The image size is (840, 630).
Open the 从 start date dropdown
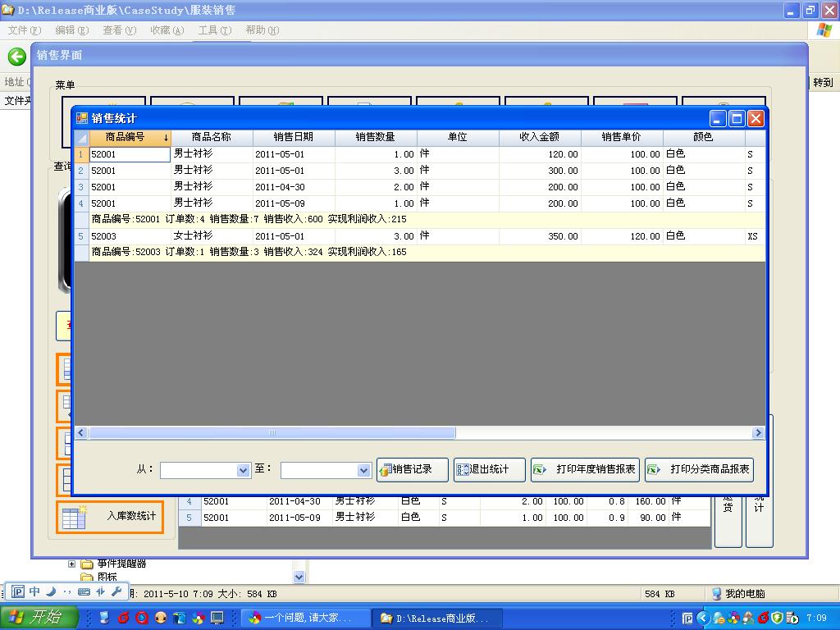coord(243,470)
